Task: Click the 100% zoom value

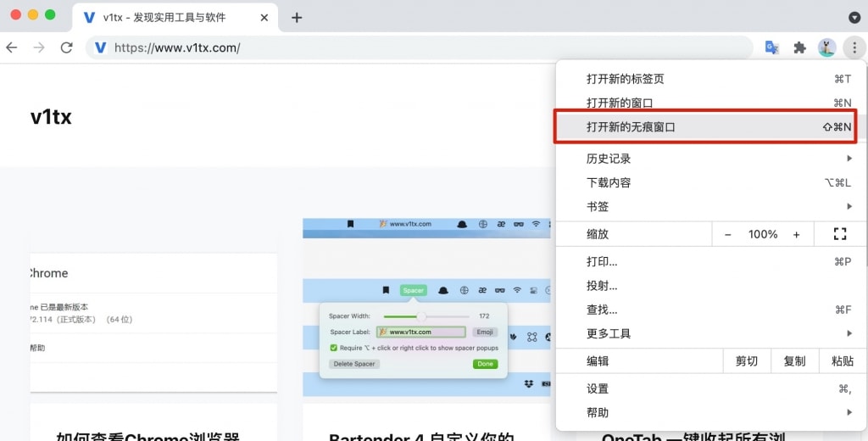Action: [763, 234]
